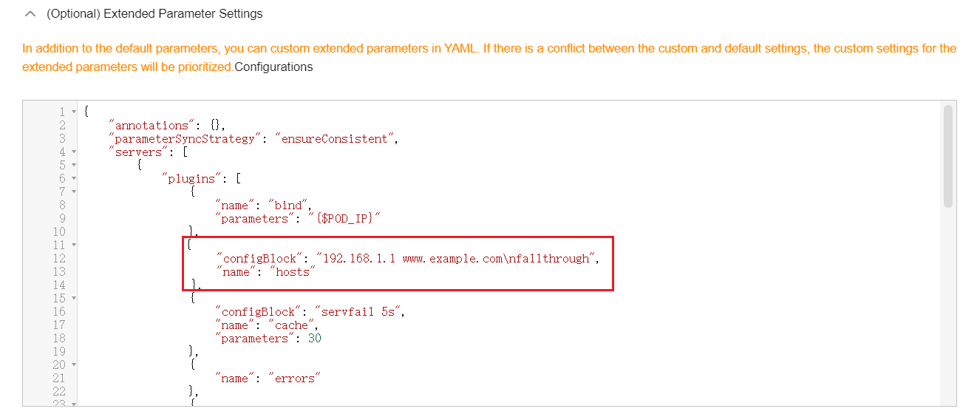Screen dimensions: 980x417
Task: Click the "errors" name value
Action: (x=296, y=378)
